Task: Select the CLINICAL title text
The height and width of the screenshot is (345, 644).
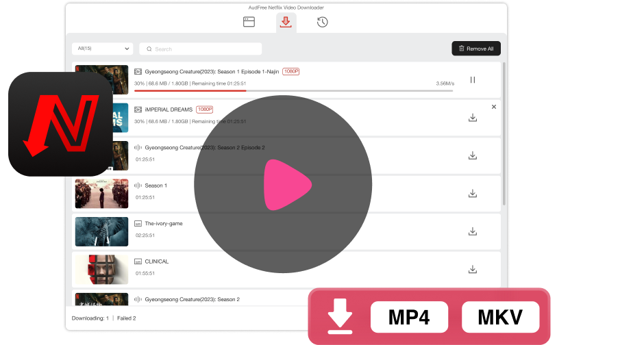Action: click(156, 261)
